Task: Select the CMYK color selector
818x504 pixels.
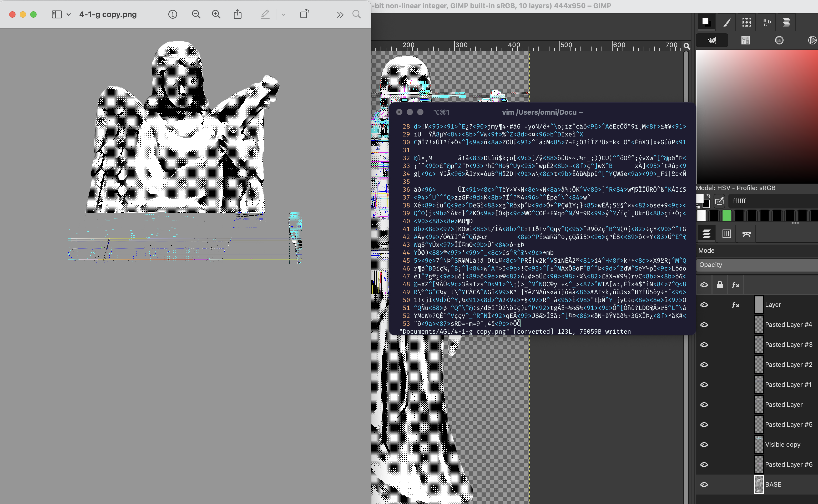Action: (x=746, y=40)
